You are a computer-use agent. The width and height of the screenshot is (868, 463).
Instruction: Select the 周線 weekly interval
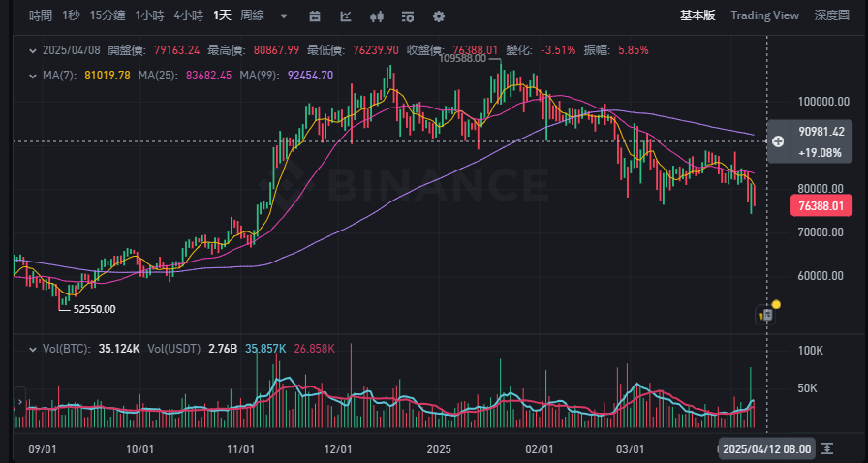point(252,15)
